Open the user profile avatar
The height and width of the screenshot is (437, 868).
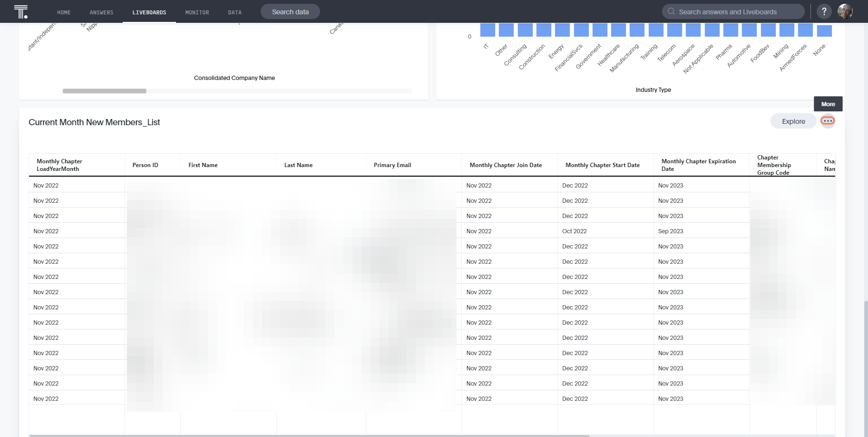845,11
